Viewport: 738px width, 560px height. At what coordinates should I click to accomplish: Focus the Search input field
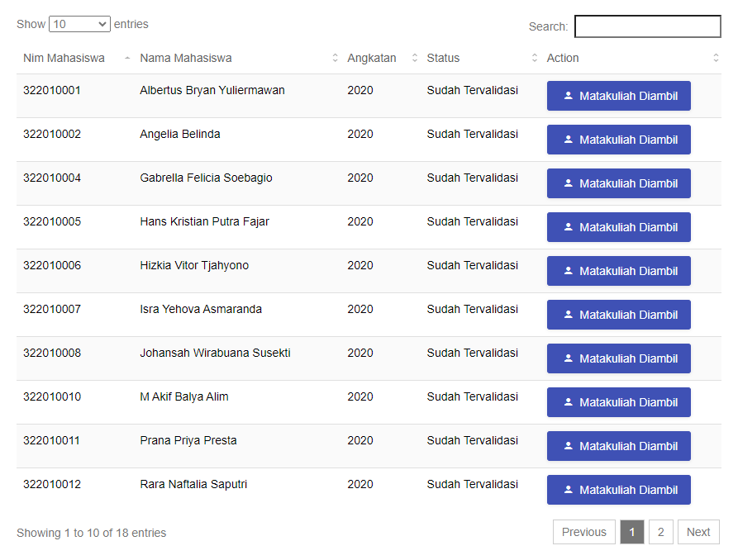(648, 26)
